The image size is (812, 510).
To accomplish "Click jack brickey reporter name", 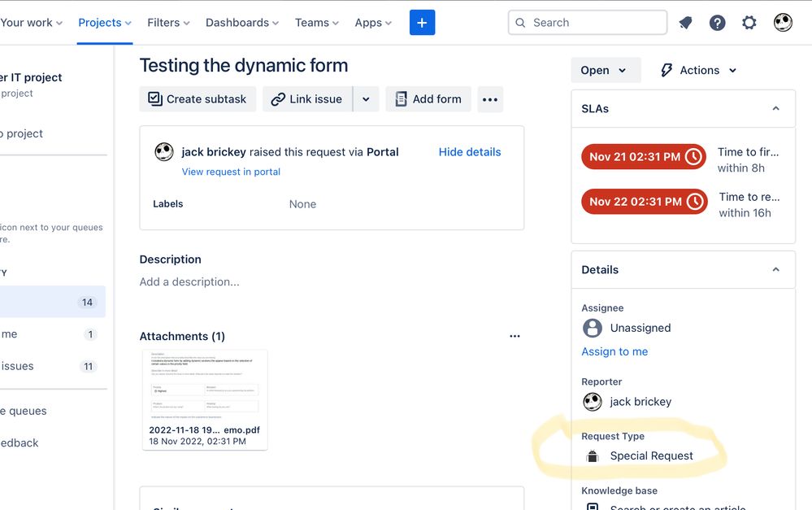I will 640,402.
